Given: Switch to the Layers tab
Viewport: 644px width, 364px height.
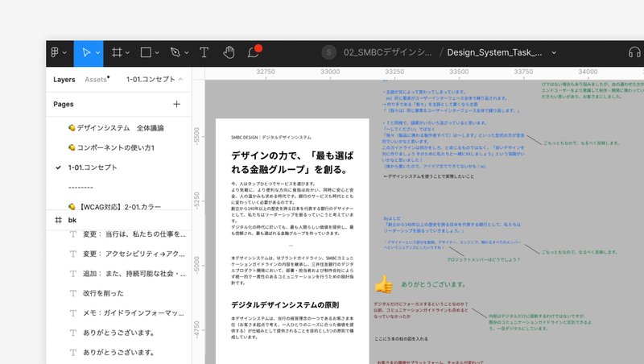Looking at the screenshot, I should 64,79.
